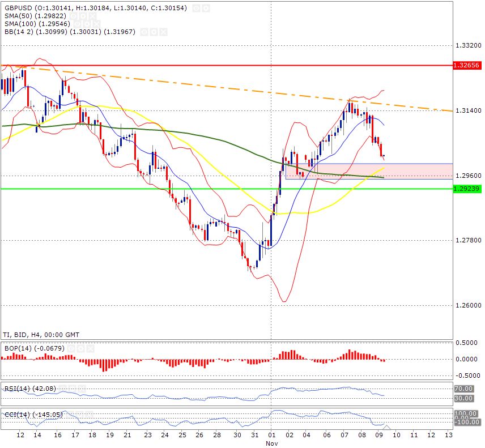Click the 1.33200 price axis label
485x448 pixels.
pyautogui.click(x=469, y=45)
